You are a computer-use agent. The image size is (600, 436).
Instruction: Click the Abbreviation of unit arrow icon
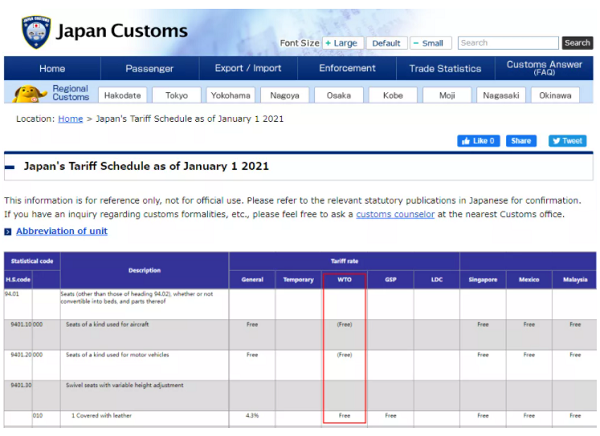point(8,232)
